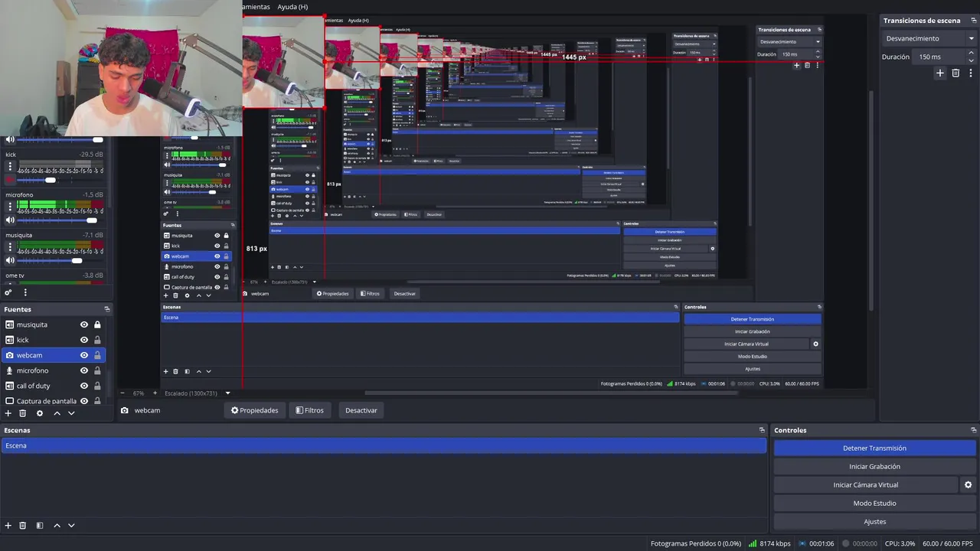This screenshot has height=551, width=980.
Task: Select the Escena row in the bottom Escenas list
Action: click(384, 445)
